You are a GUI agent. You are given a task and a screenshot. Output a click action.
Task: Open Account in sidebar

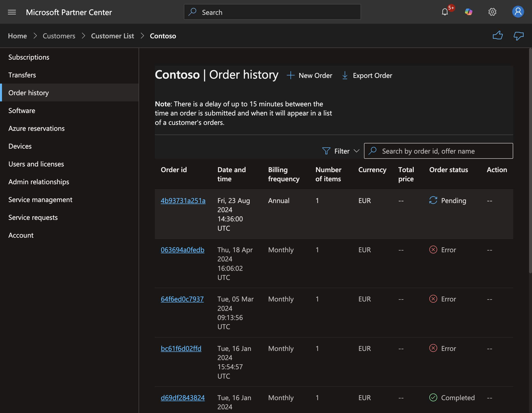69,235
